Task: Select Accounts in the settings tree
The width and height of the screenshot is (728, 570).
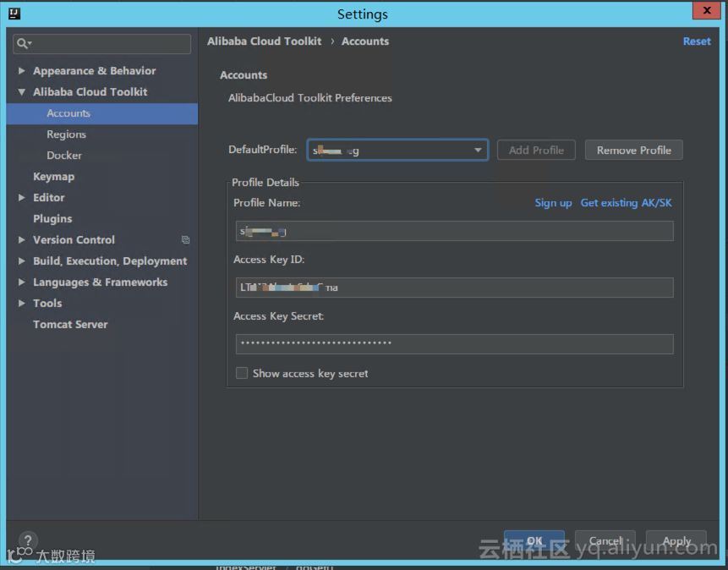Action: 102,113
